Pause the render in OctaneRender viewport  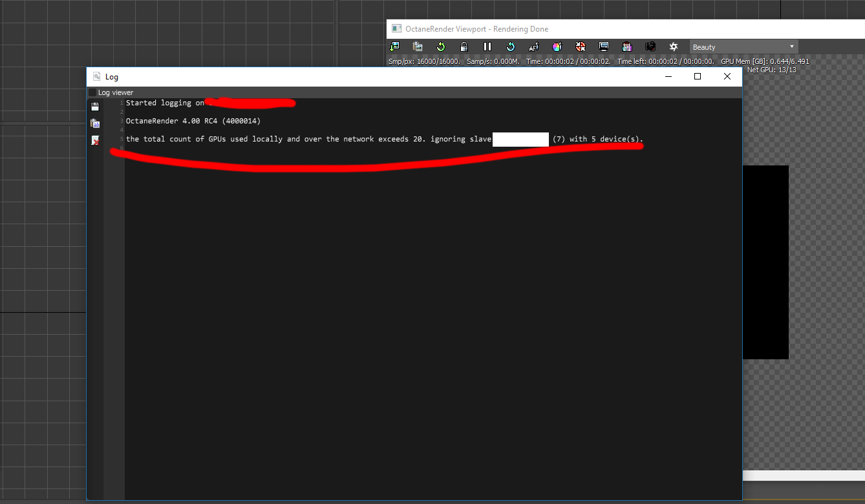[x=487, y=47]
